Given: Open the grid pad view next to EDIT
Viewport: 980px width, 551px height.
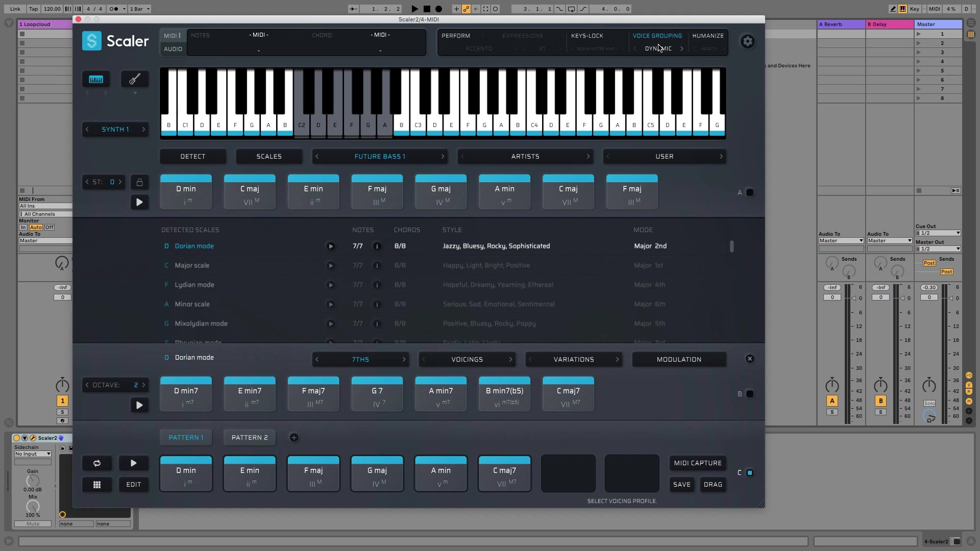Looking at the screenshot, I should click(x=97, y=484).
